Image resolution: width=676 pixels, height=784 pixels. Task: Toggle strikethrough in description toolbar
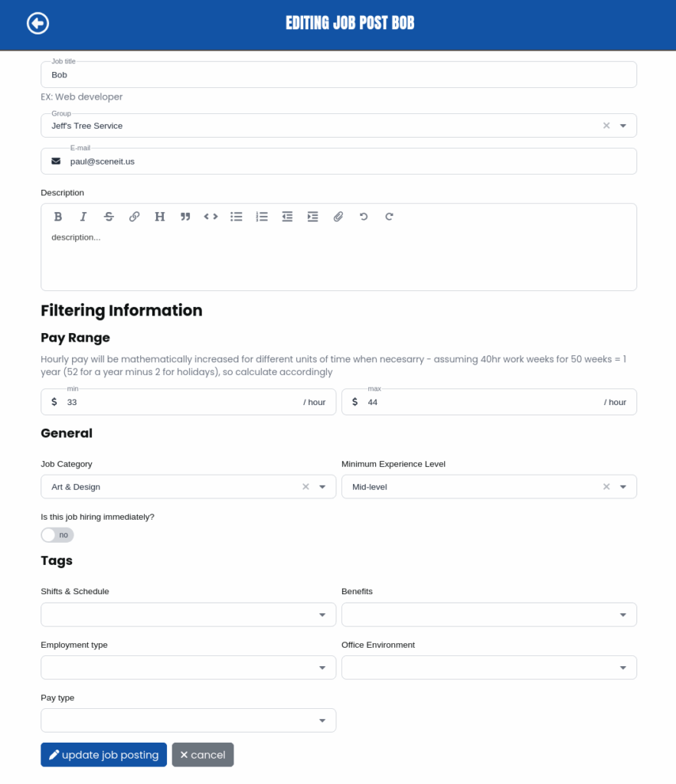point(109,217)
